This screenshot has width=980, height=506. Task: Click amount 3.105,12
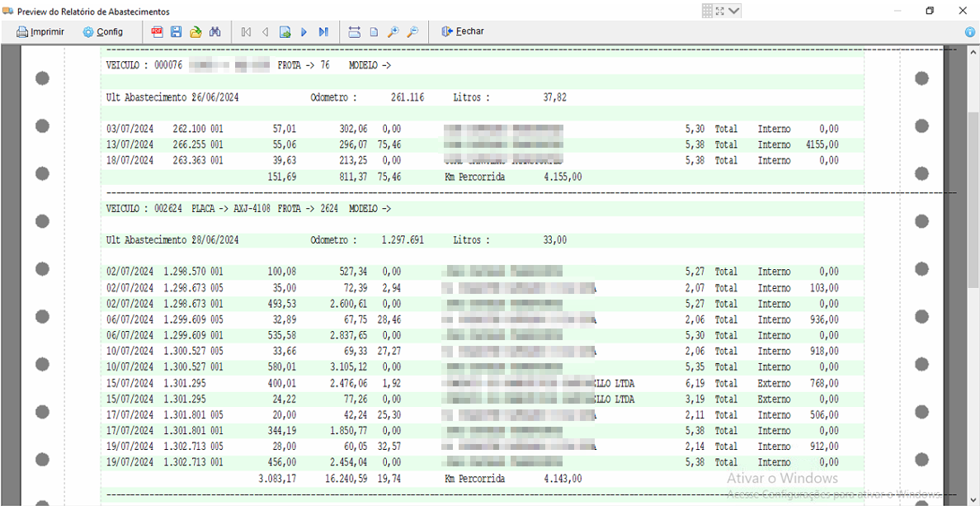pos(348,367)
